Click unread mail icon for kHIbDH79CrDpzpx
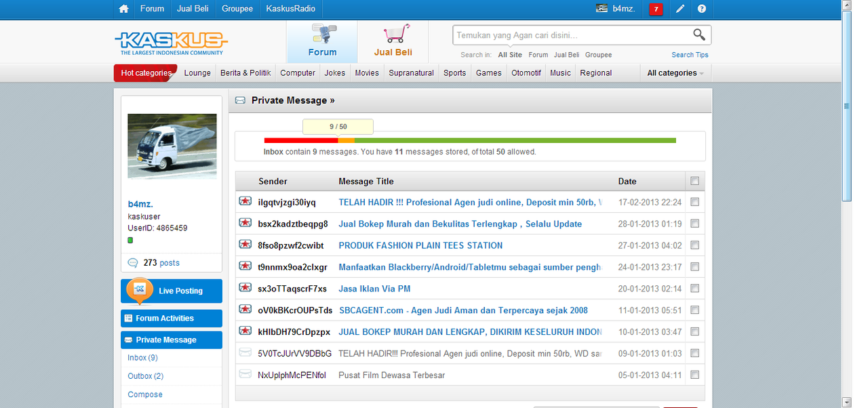The height and width of the screenshot is (408, 868). tap(245, 331)
